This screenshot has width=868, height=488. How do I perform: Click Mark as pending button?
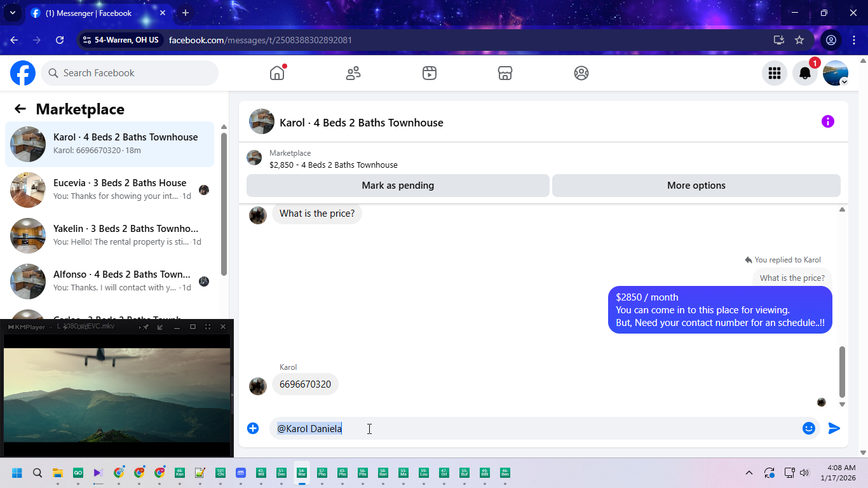click(398, 186)
